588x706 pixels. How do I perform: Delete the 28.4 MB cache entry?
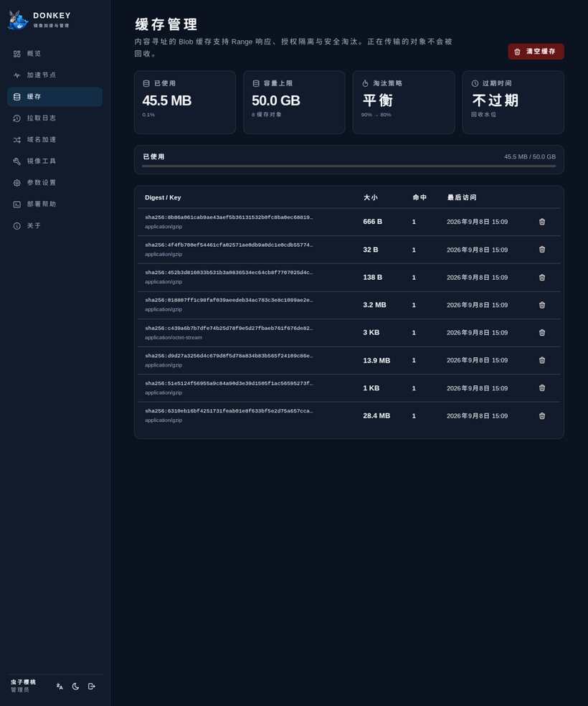pyautogui.click(x=542, y=416)
